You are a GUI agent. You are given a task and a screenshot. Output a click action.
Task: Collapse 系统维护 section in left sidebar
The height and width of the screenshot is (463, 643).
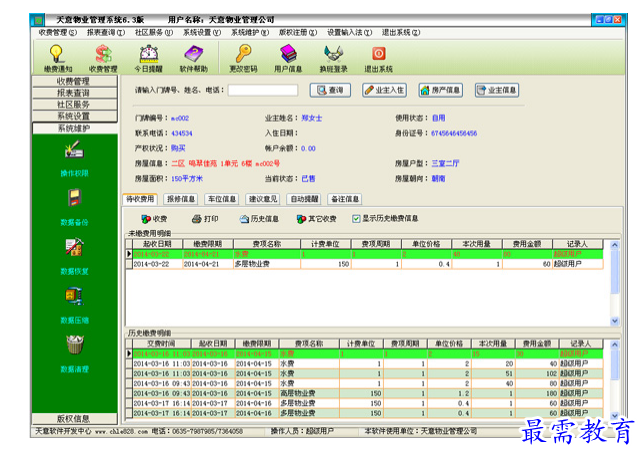(x=75, y=128)
